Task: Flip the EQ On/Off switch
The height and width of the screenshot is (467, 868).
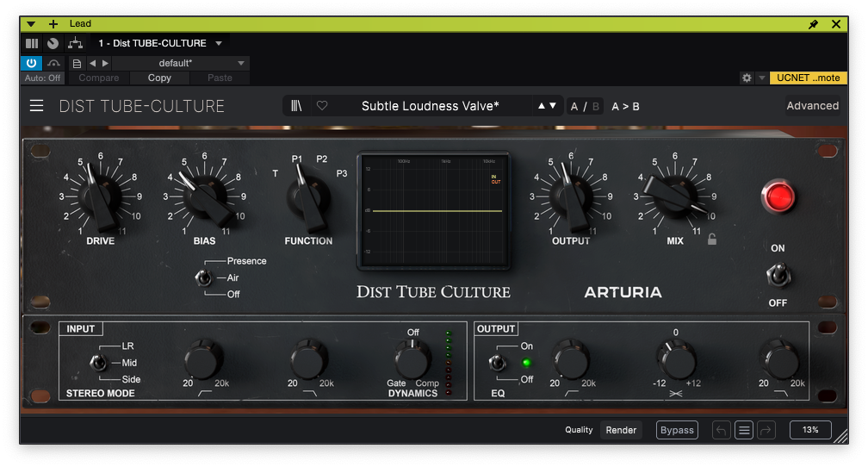Action: pos(497,363)
